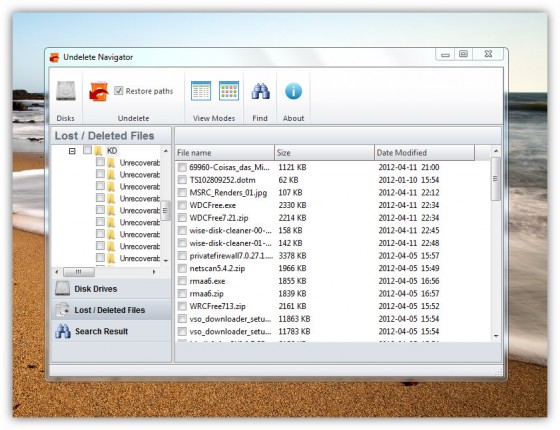This screenshot has width=560, height=430.
Task: Click the KD folder icon in tree
Action: coord(99,150)
